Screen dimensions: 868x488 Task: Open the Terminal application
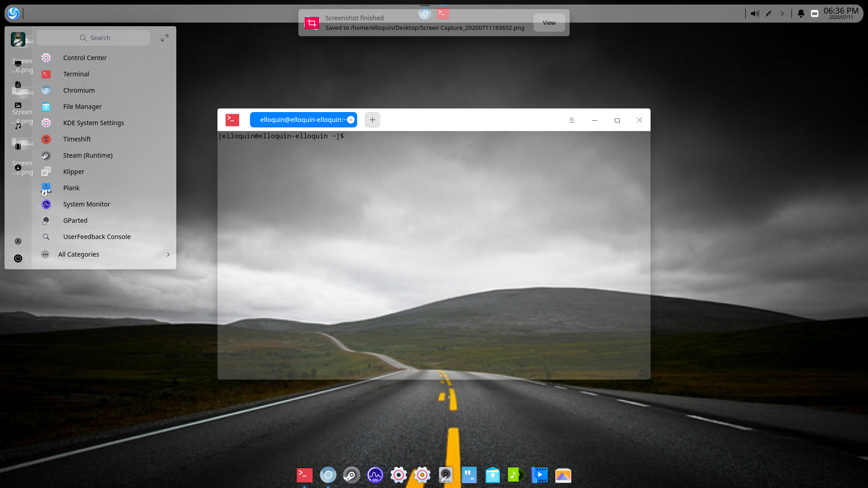pyautogui.click(x=75, y=73)
